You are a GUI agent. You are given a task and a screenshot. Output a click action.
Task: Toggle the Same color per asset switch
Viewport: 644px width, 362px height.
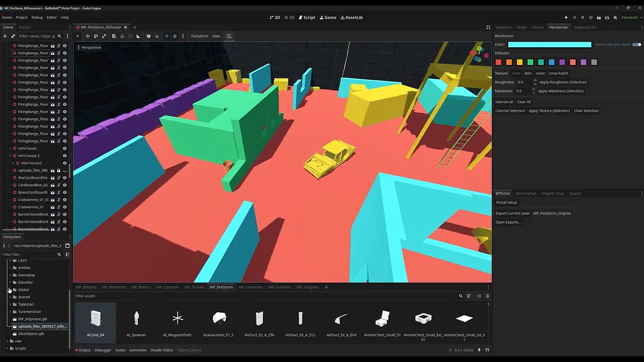click(636, 45)
